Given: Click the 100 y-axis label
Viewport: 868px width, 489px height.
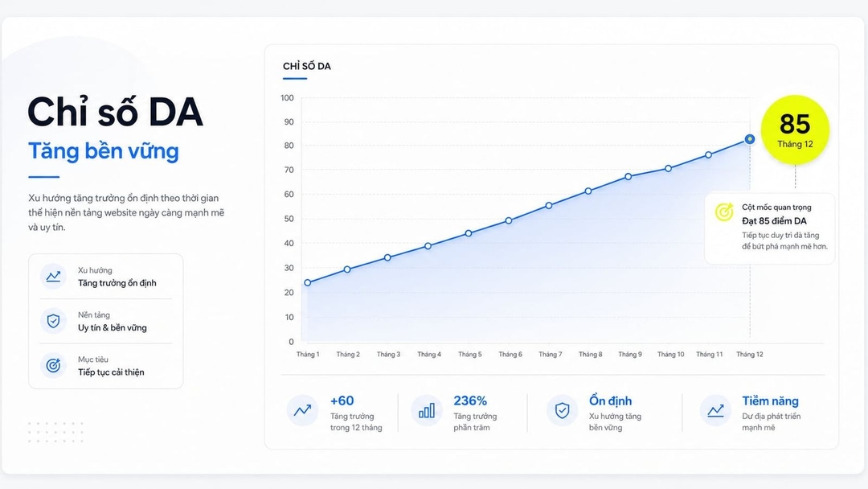Looking at the screenshot, I should click(x=287, y=98).
